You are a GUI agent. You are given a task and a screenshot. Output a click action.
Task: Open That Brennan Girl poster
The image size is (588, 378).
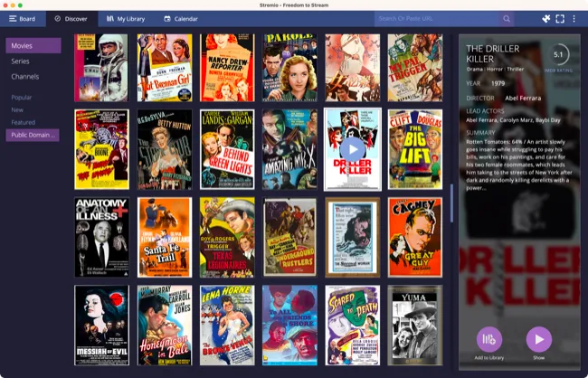tap(165, 68)
